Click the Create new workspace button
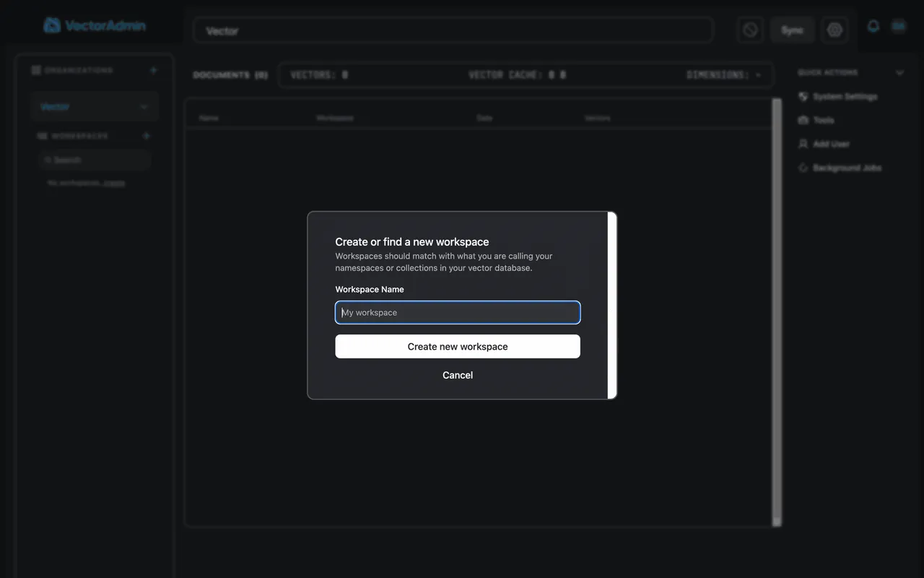This screenshot has width=924, height=578. pyautogui.click(x=458, y=346)
